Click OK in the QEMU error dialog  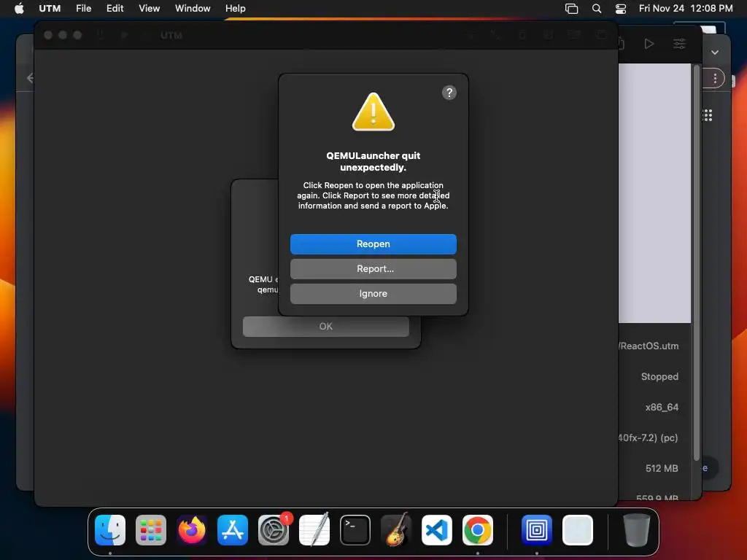tap(326, 326)
